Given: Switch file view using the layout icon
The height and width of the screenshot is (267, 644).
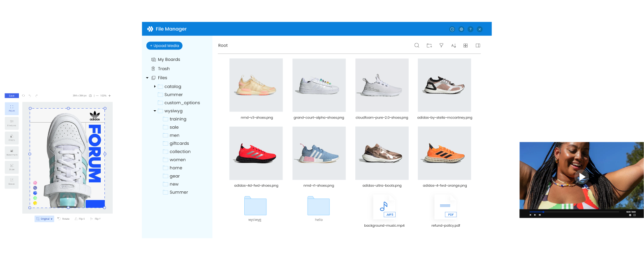Looking at the screenshot, I should click(x=477, y=45).
